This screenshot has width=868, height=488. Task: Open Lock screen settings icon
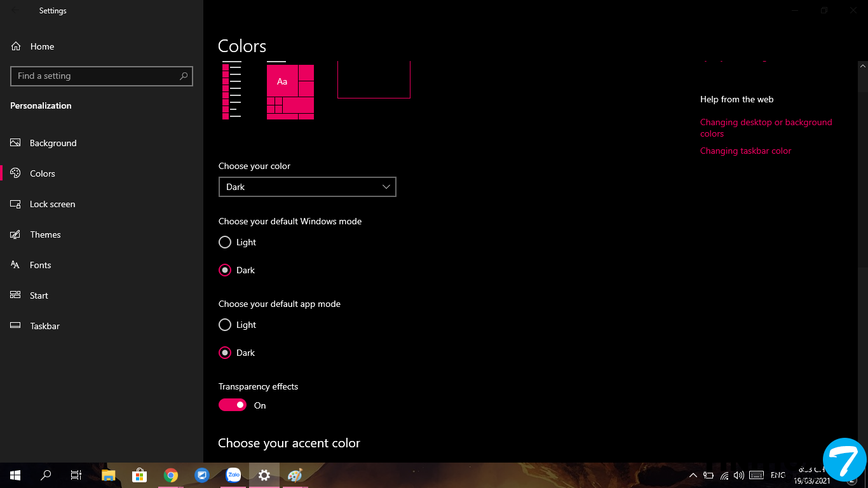pyautogui.click(x=16, y=204)
